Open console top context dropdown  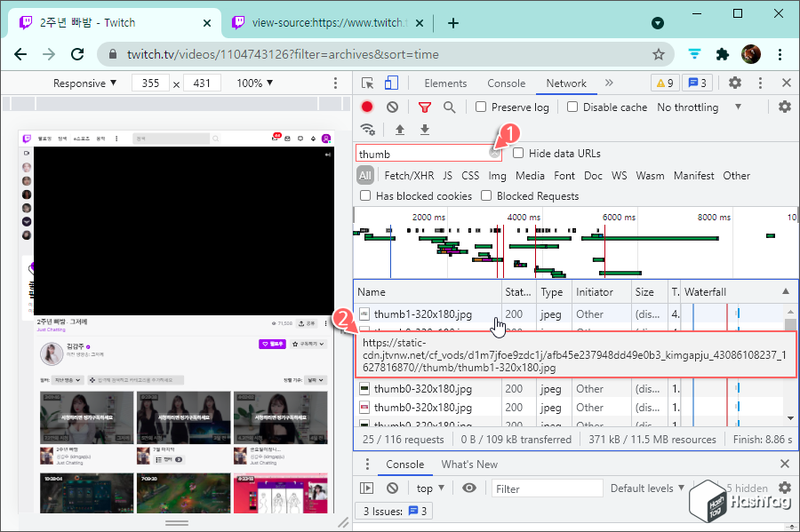point(430,488)
